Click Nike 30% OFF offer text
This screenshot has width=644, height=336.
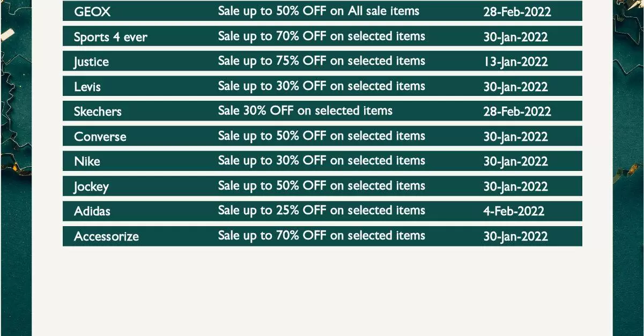(321, 161)
